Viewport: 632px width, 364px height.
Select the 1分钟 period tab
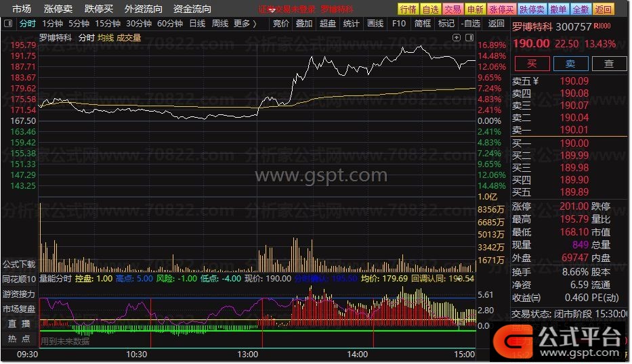click(52, 24)
